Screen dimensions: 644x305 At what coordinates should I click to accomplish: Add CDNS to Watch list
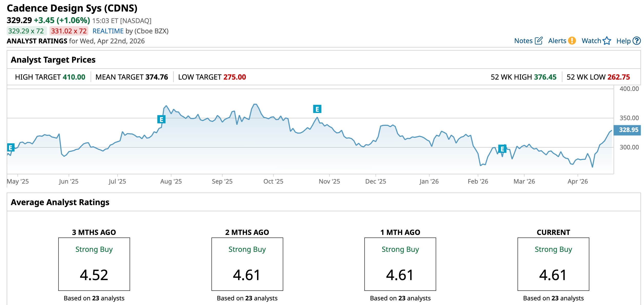pyautogui.click(x=591, y=41)
